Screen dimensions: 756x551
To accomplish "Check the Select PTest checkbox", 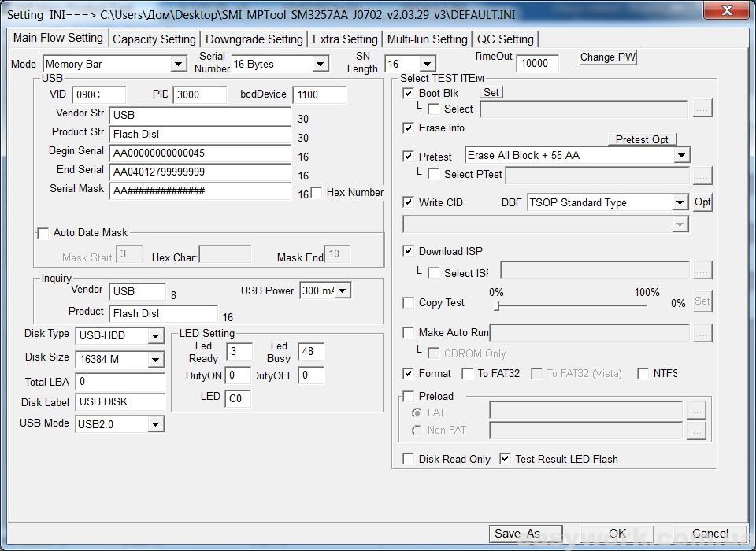I will [x=433, y=174].
